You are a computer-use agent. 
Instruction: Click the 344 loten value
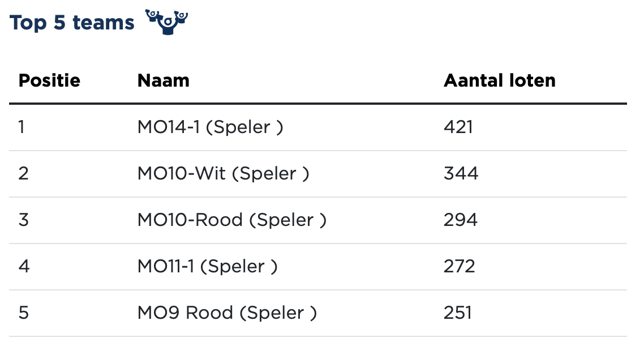click(x=461, y=173)
